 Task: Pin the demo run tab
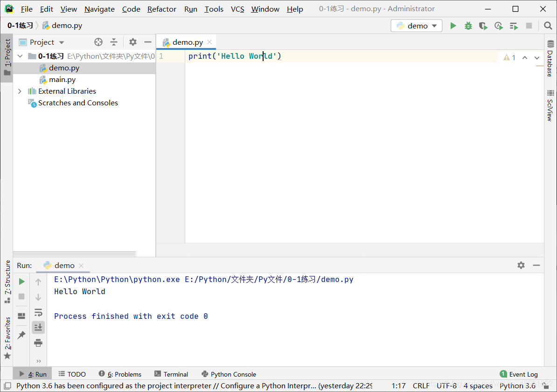click(21, 335)
